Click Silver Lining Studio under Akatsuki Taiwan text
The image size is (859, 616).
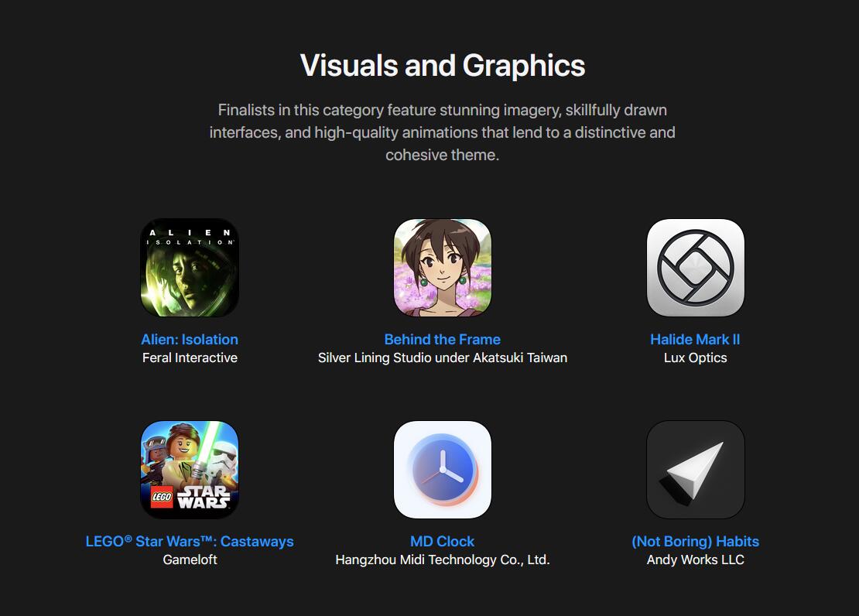tap(443, 358)
